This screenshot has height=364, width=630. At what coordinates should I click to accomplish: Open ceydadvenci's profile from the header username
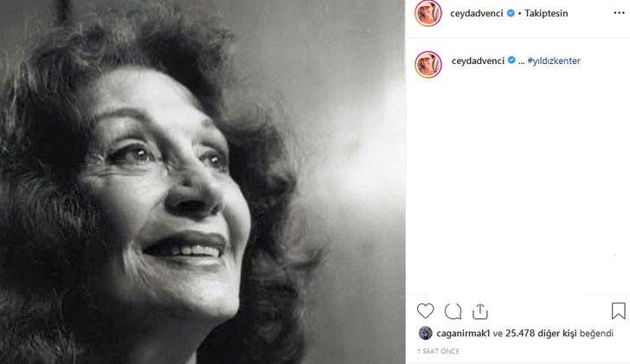tap(476, 15)
